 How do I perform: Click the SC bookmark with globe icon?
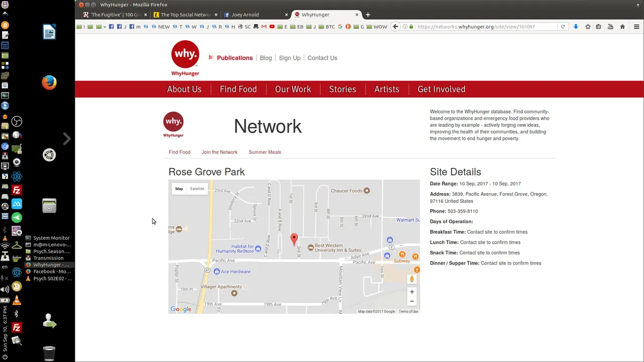point(244,27)
